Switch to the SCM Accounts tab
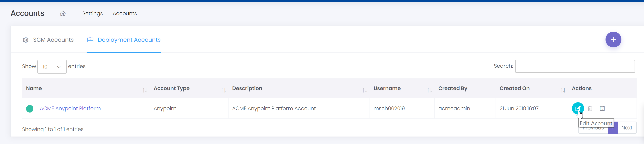 48,40
